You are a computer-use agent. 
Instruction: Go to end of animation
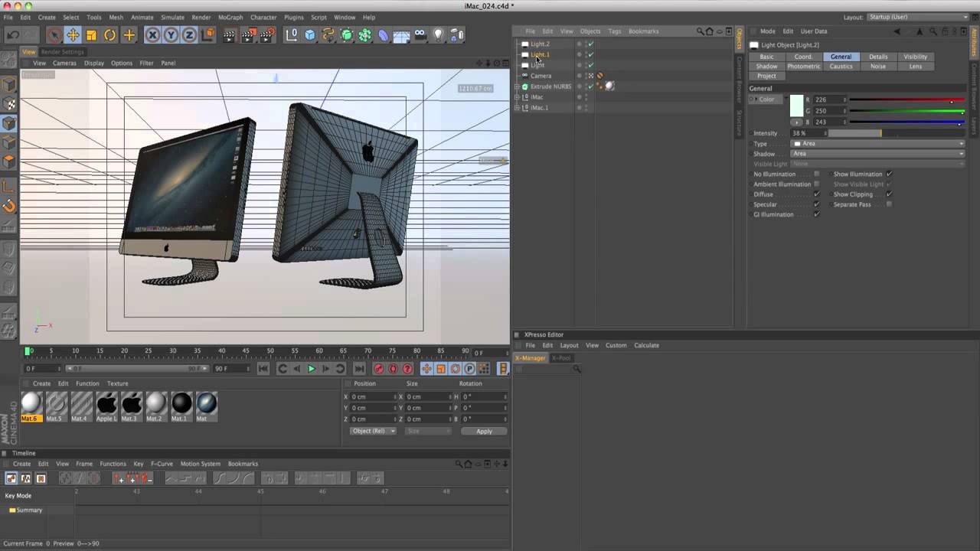coord(359,369)
